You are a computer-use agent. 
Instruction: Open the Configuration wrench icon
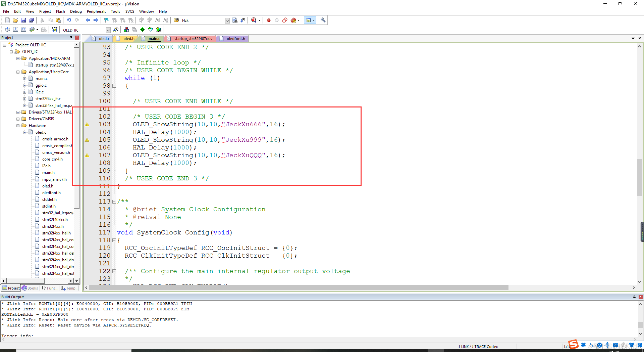pos(323,20)
